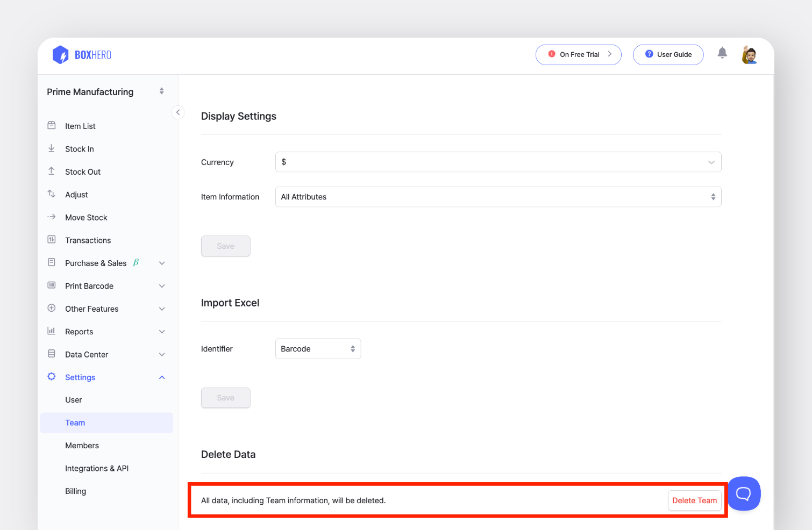Click the Adjust arrows icon
This screenshot has height=530, width=812.
[52, 194]
